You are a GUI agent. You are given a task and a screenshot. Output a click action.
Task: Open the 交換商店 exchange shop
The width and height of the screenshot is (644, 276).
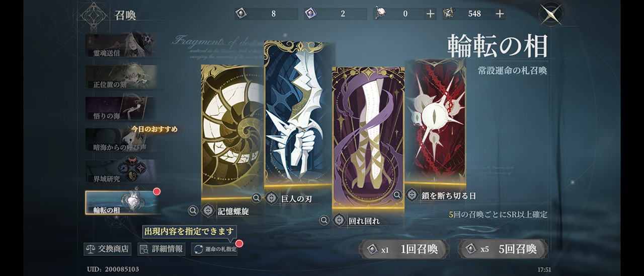click(x=108, y=249)
